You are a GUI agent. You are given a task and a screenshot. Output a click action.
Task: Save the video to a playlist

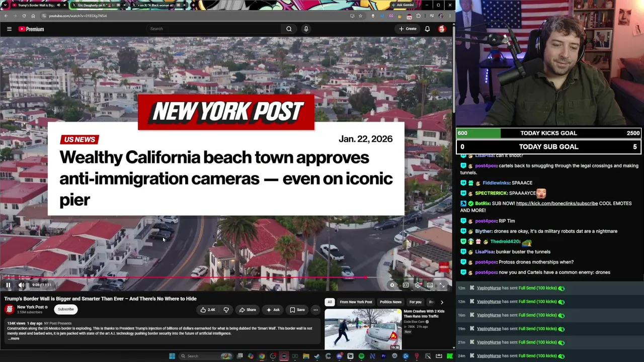297,310
